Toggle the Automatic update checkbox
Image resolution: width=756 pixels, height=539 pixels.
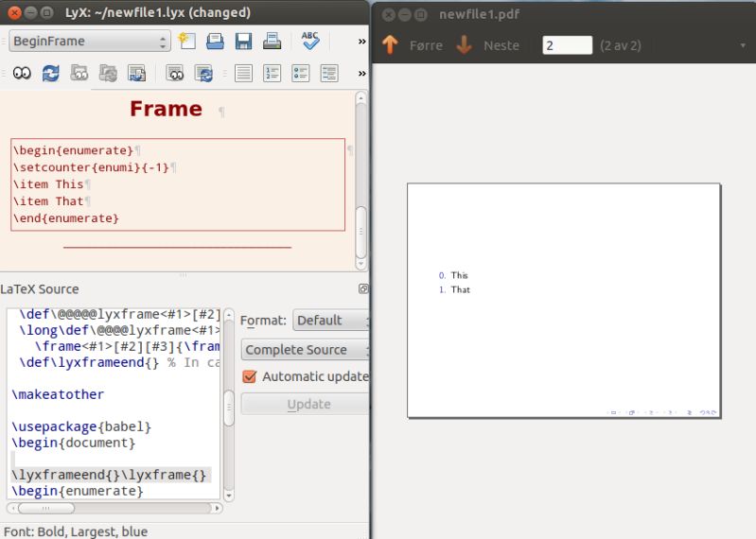(x=249, y=376)
